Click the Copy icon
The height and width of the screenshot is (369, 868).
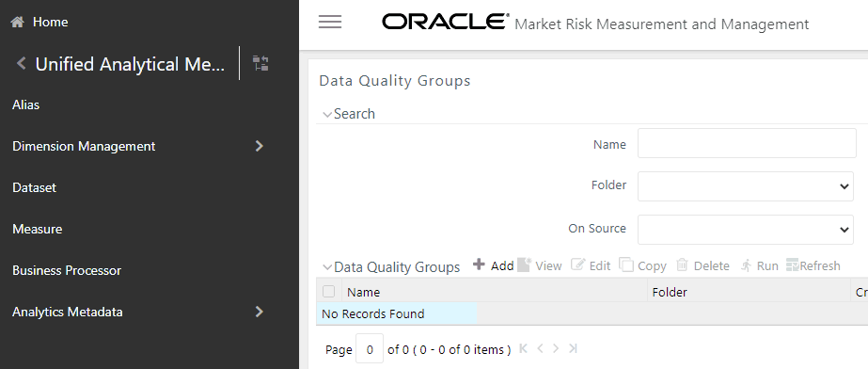[x=626, y=265]
